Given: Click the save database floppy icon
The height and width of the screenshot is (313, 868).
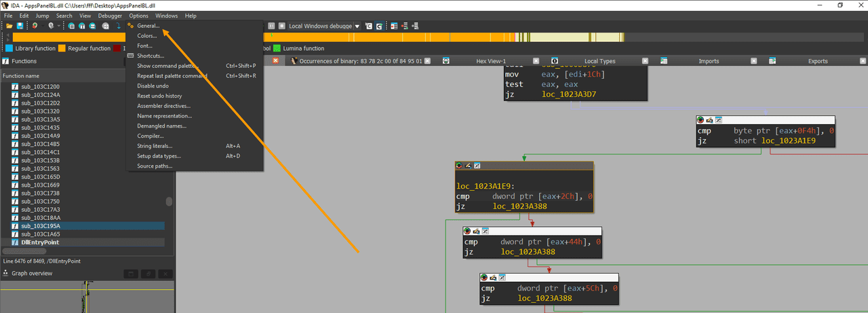Looking at the screenshot, I should pyautogui.click(x=20, y=26).
